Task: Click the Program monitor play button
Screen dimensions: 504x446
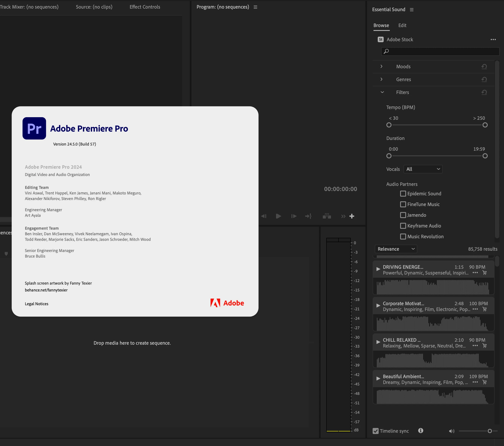Action: (x=278, y=216)
